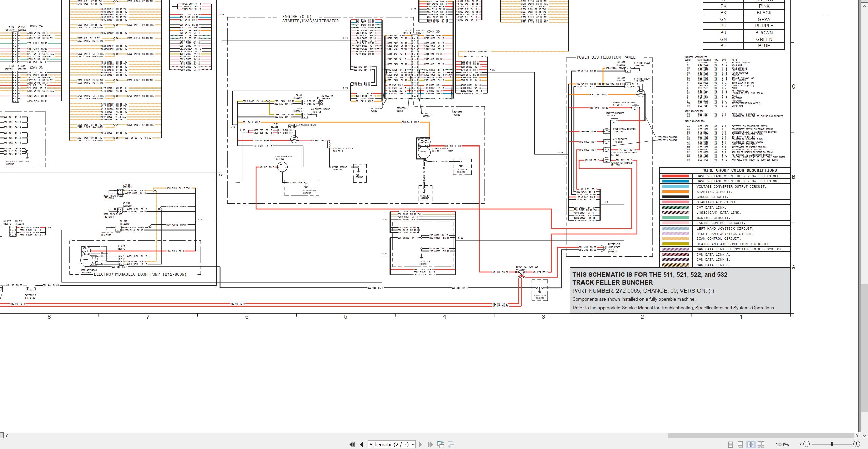This screenshot has height=449, width=868.
Task: Click the CAT DATA LINK legend text
Action: coord(711,208)
